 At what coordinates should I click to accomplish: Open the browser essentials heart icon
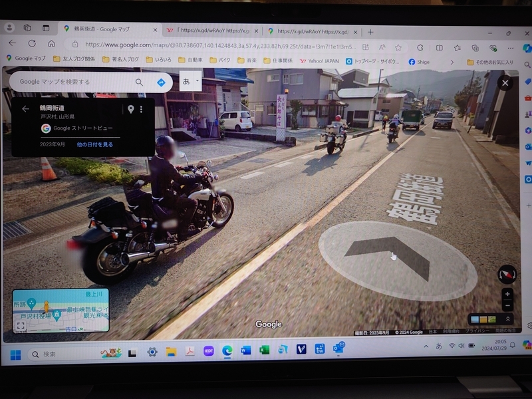[493, 48]
